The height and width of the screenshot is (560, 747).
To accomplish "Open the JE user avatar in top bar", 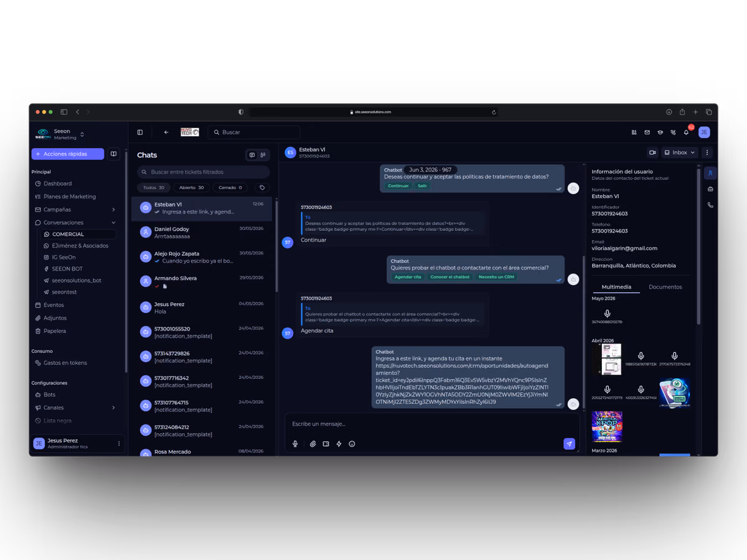I will point(704,132).
